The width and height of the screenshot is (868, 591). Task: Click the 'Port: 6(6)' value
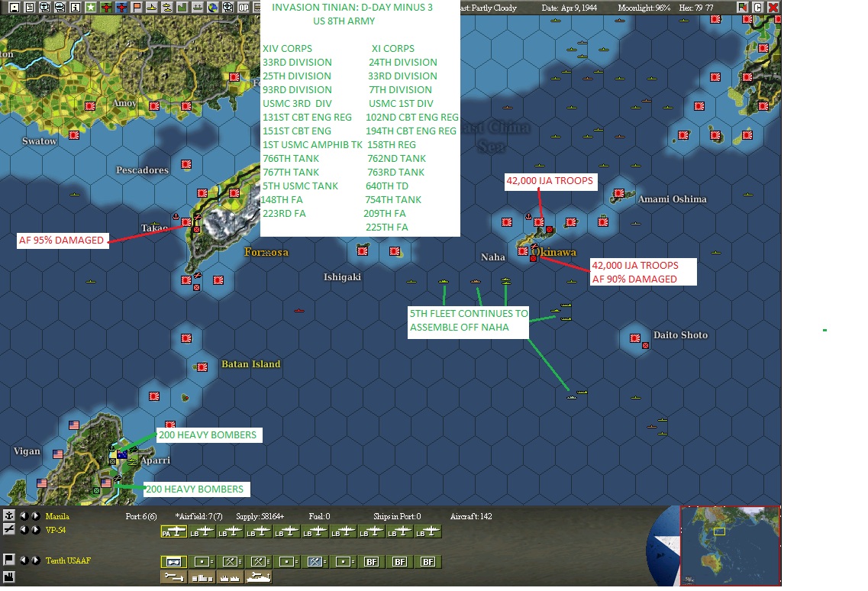pos(141,516)
